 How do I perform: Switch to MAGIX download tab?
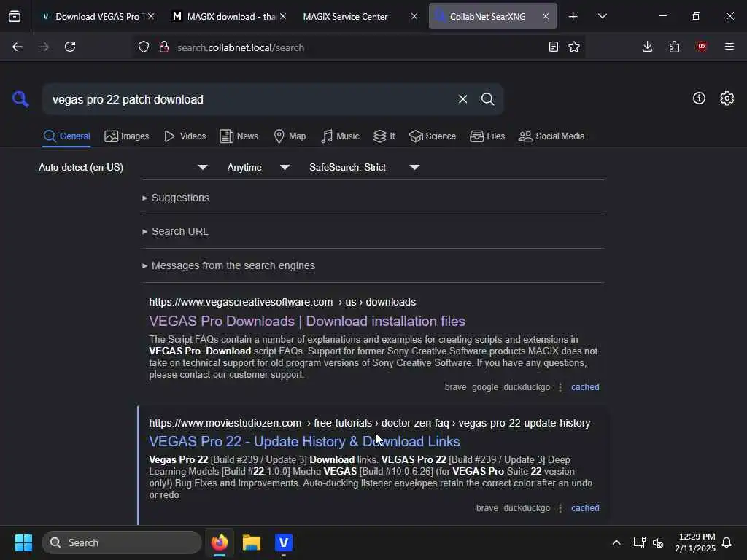230,16
